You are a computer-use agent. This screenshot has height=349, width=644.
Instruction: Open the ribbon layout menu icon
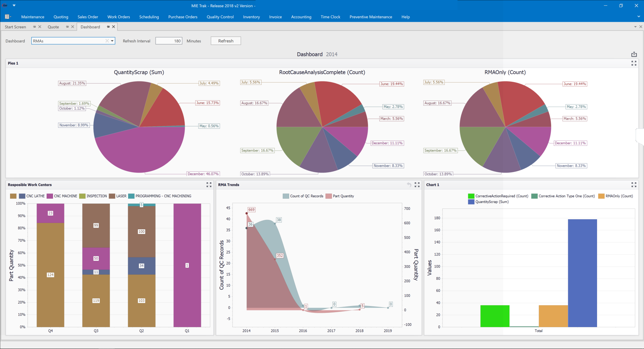point(7,16)
